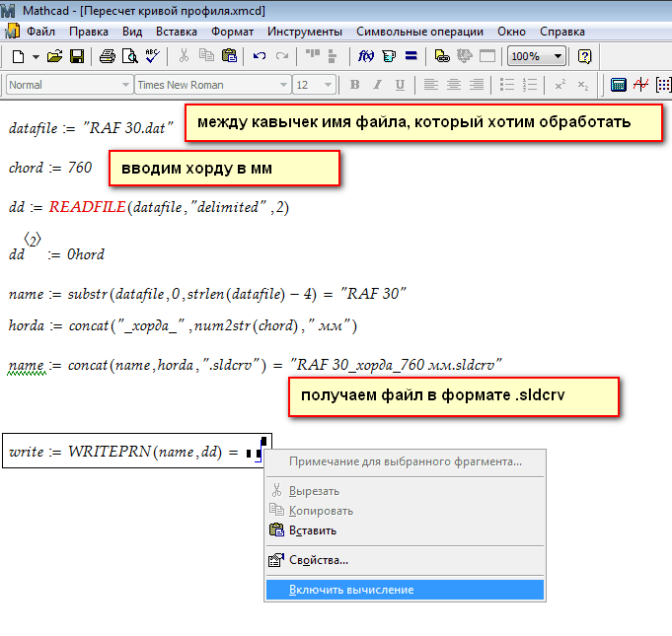Redo the last undone action

point(282,56)
